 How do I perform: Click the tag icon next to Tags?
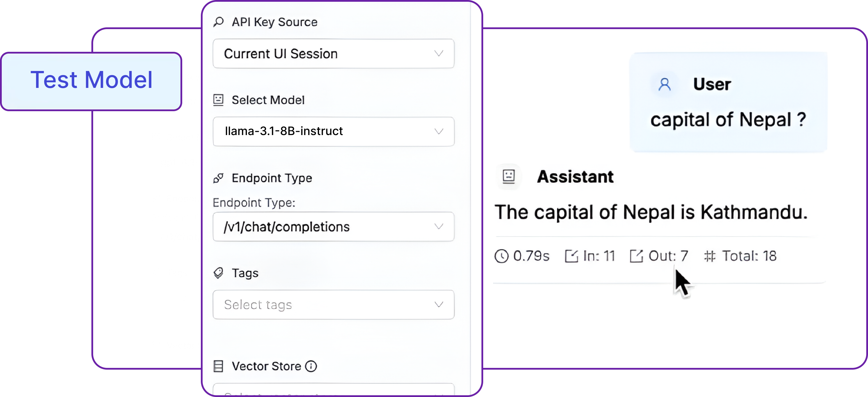tap(219, 273)
